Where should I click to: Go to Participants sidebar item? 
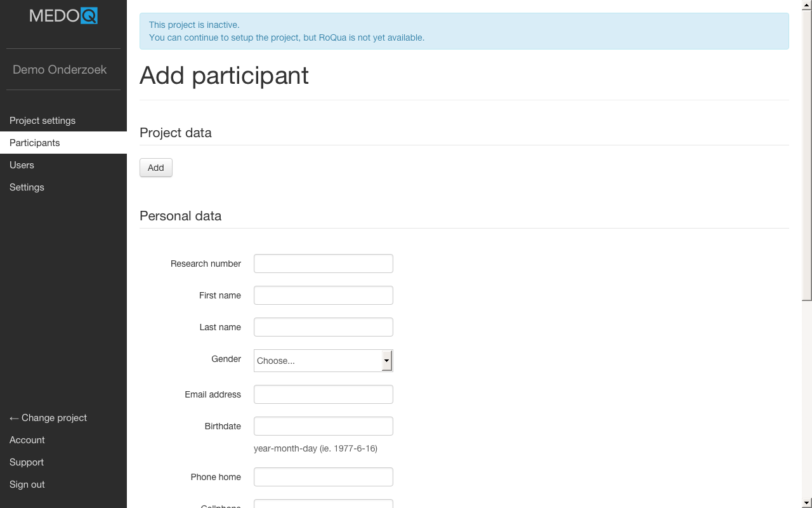click(x=35, y=143)
